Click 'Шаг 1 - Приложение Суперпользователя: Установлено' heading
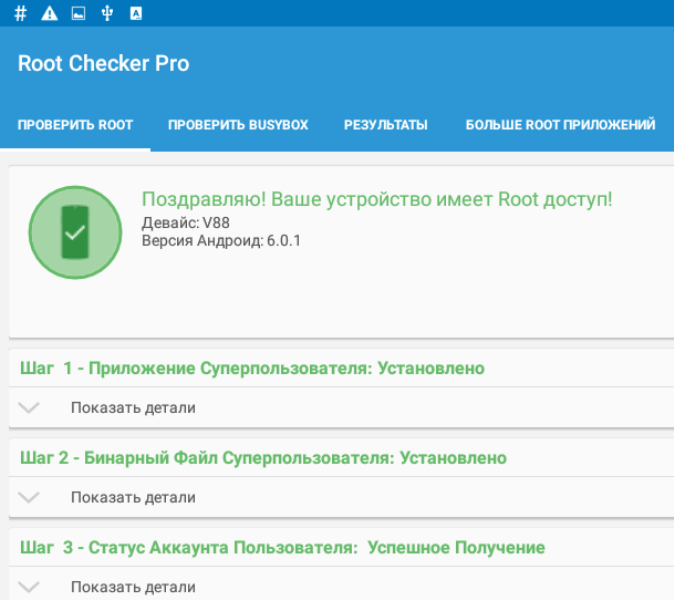 click(x=252, y=368)
